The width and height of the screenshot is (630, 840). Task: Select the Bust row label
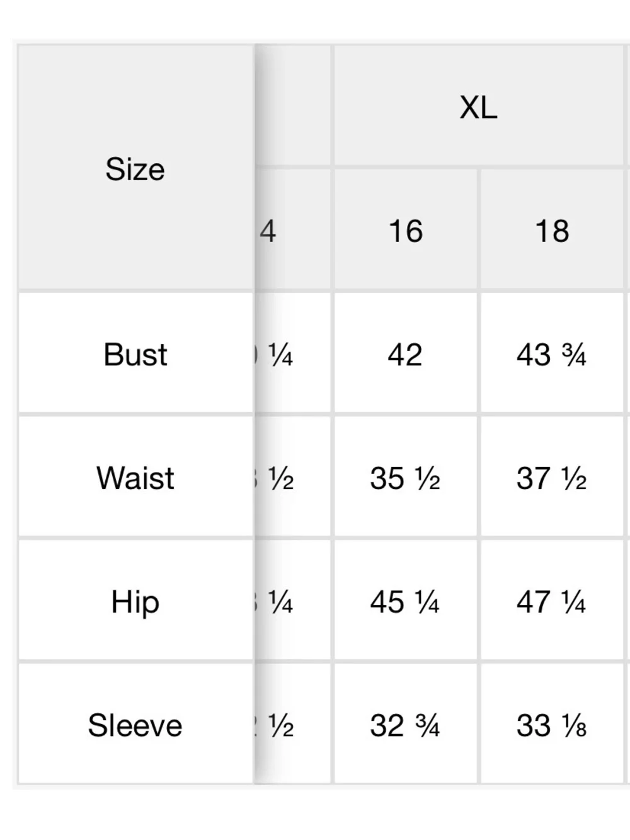(135, 354)
